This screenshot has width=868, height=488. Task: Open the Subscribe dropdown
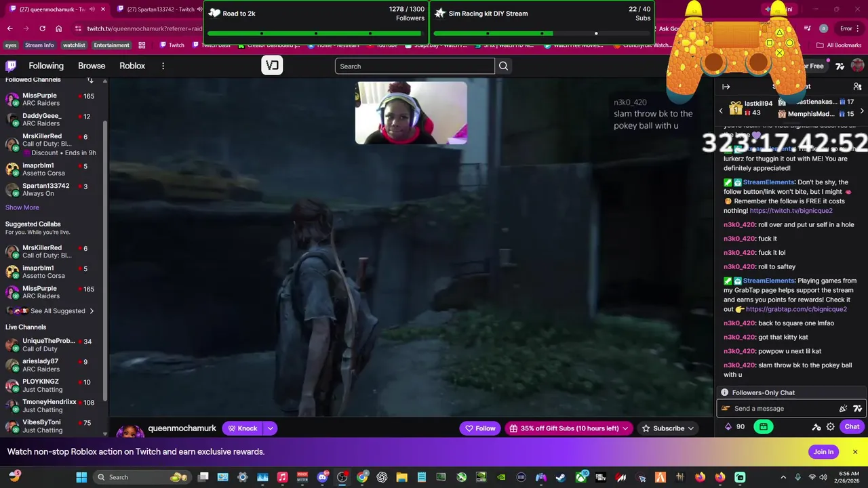(690, 428)
